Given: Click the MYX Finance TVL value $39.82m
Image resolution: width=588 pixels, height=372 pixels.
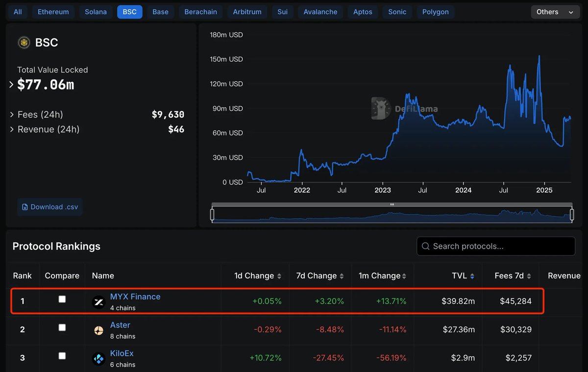Looking at the screenshot, I should (458, 301).
